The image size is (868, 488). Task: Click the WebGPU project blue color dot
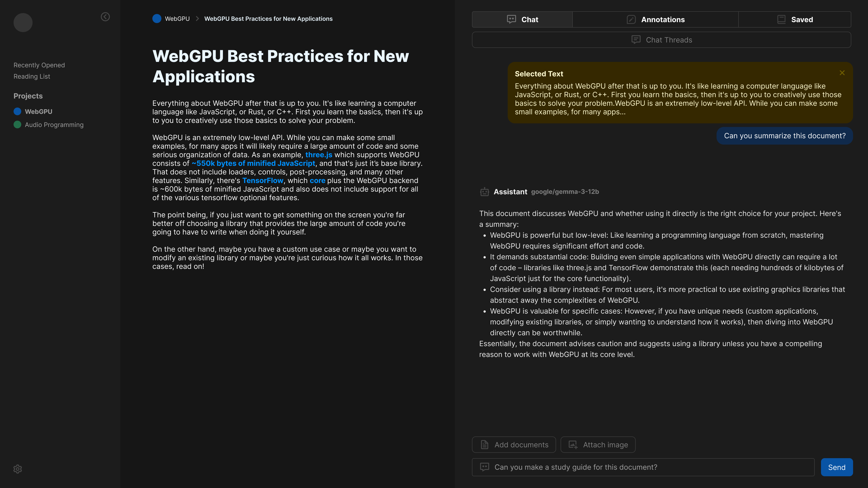pos(18,111)
